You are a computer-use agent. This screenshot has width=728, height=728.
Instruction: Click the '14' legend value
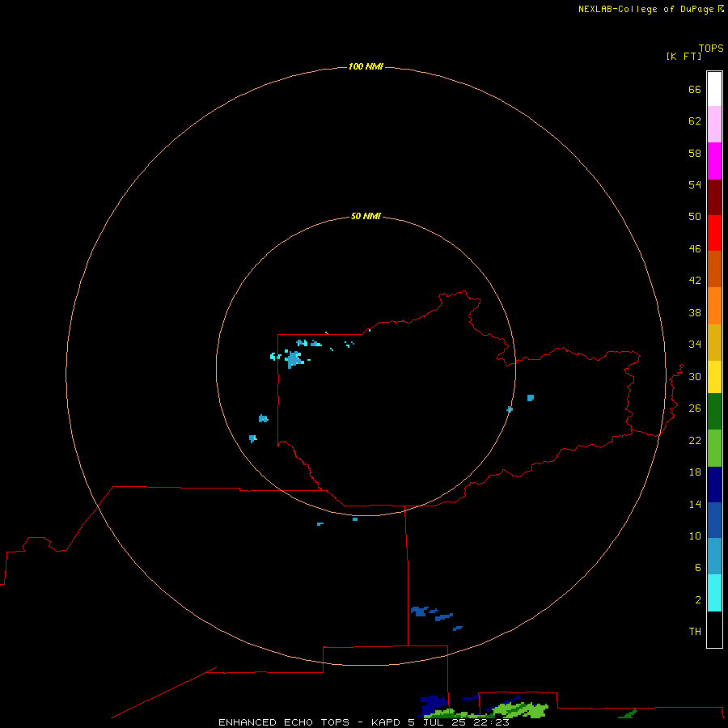tap(695, 504)
